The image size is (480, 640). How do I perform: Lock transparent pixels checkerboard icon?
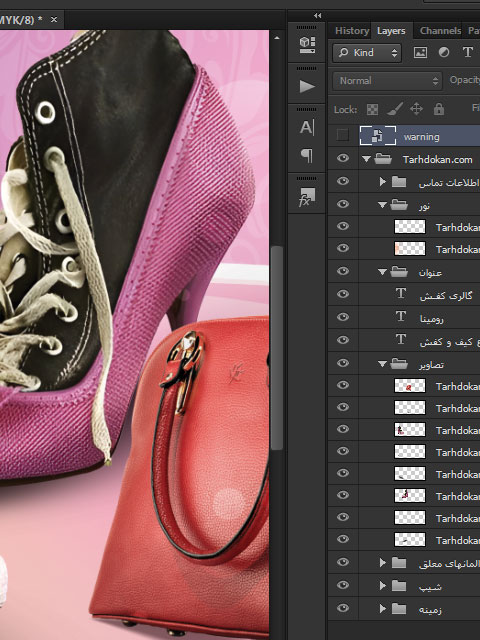[372, 109]
